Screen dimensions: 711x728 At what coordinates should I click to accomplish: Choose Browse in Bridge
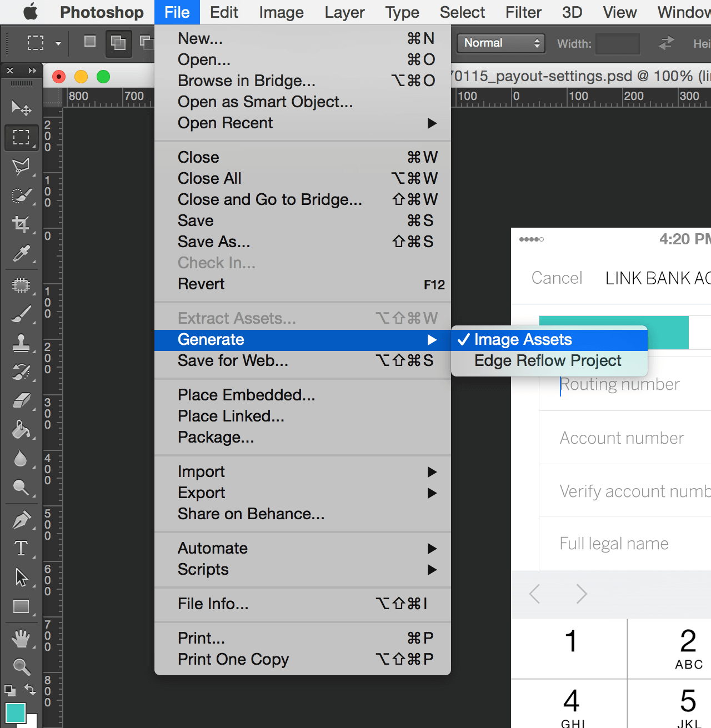pyautogui.click(x=303, y=81)
